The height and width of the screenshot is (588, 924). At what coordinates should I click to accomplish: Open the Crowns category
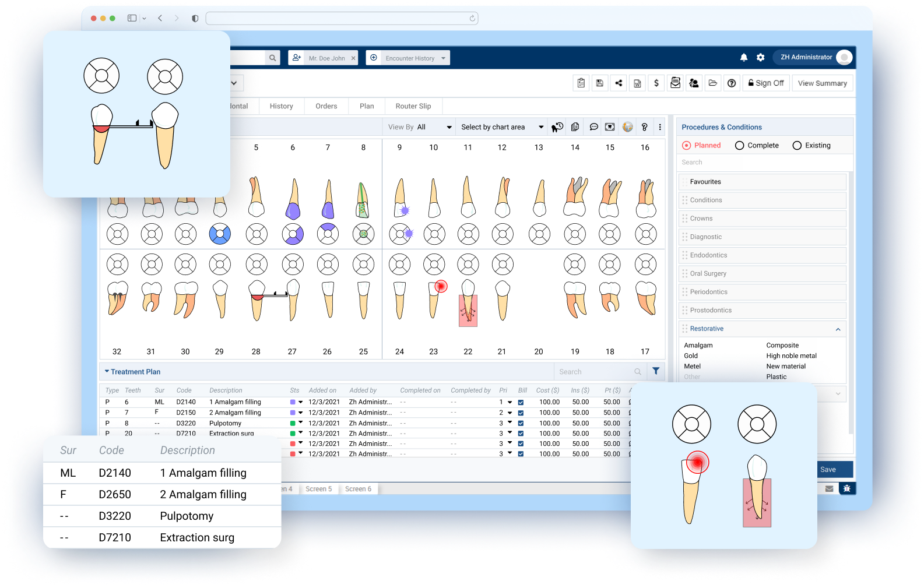[763, 219]
